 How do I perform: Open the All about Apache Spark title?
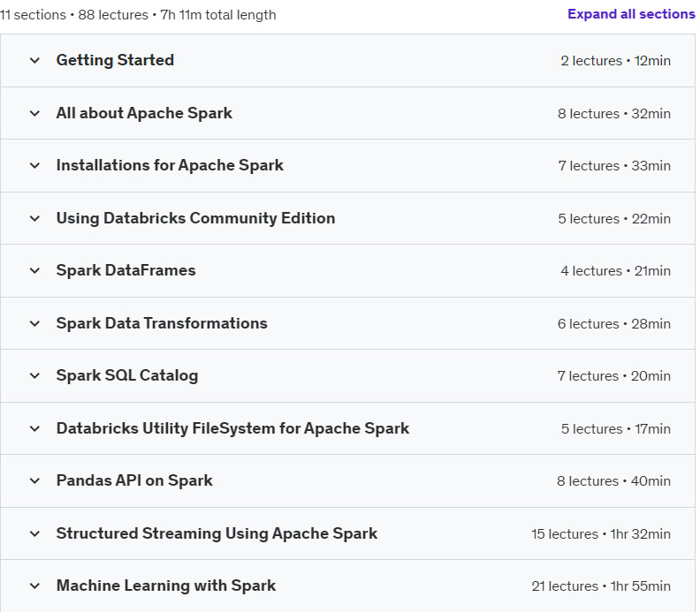(x=144, y=113)
